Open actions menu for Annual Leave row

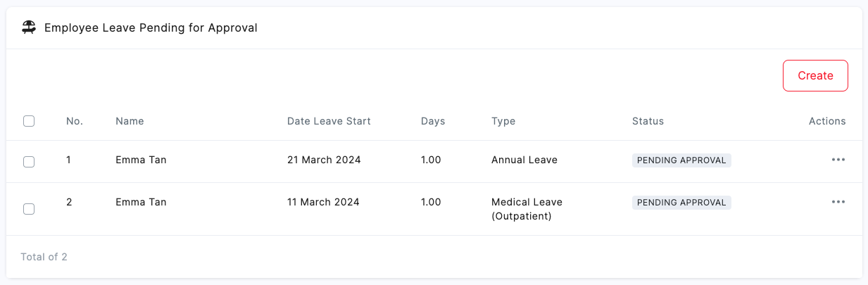[x=838, y=160]
